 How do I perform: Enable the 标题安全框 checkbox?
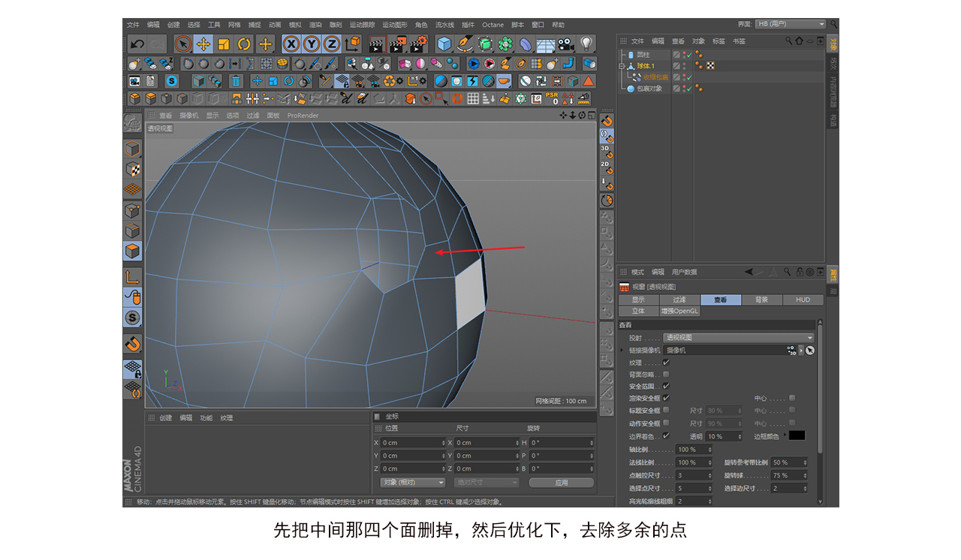click(x=666, y=411)
